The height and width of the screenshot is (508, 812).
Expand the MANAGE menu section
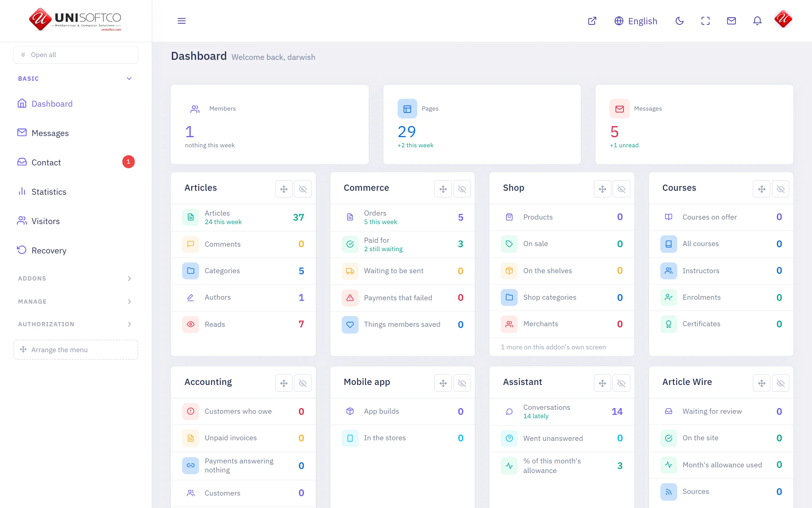[x=75, y=302]
